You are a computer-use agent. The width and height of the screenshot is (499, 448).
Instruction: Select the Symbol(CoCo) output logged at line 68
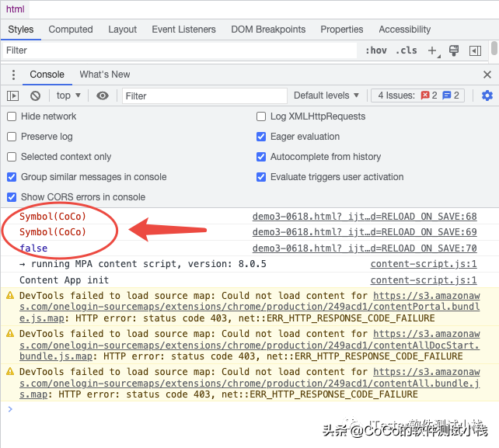(x=53, y=217)
